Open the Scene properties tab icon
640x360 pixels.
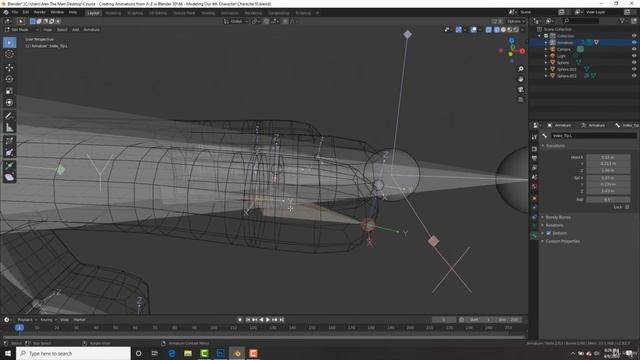534,177
